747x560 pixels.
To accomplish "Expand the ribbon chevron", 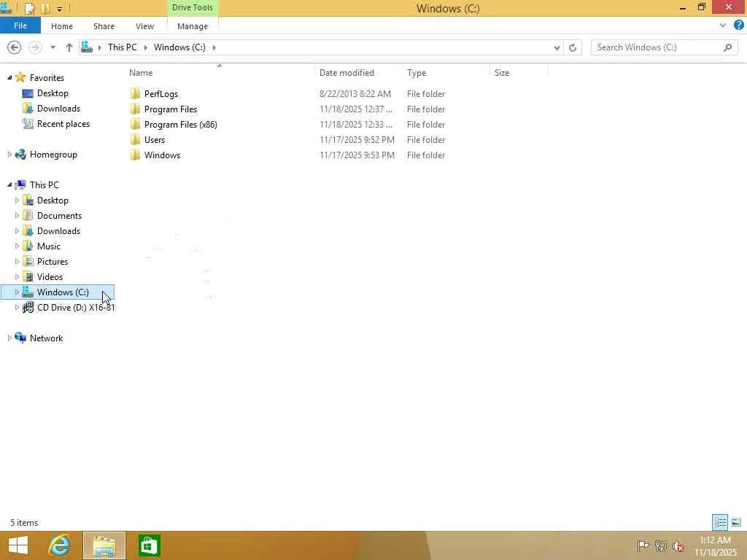I will point(723,26).
